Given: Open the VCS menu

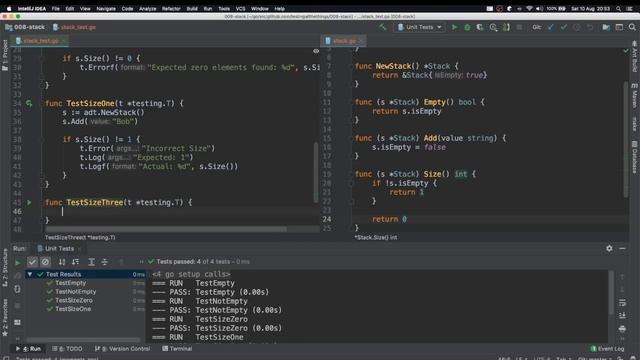Looking at the screenshot, I should [240, 9].
